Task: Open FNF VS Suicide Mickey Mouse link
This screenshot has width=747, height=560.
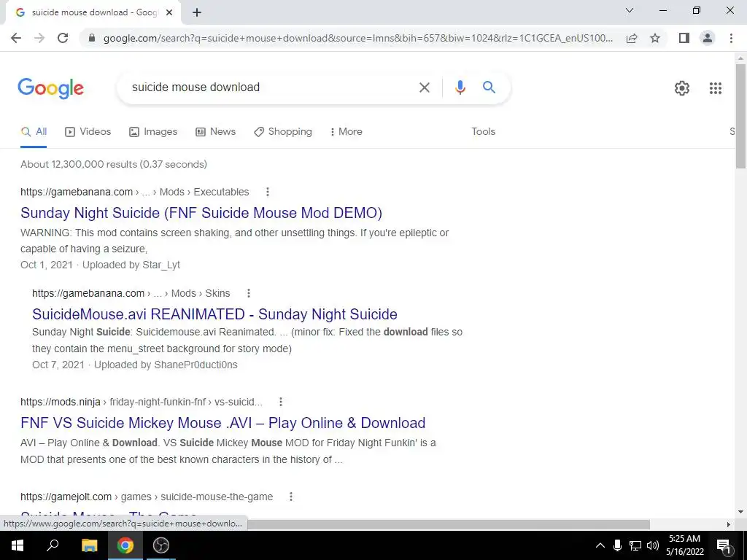Action: coord(223,423)
